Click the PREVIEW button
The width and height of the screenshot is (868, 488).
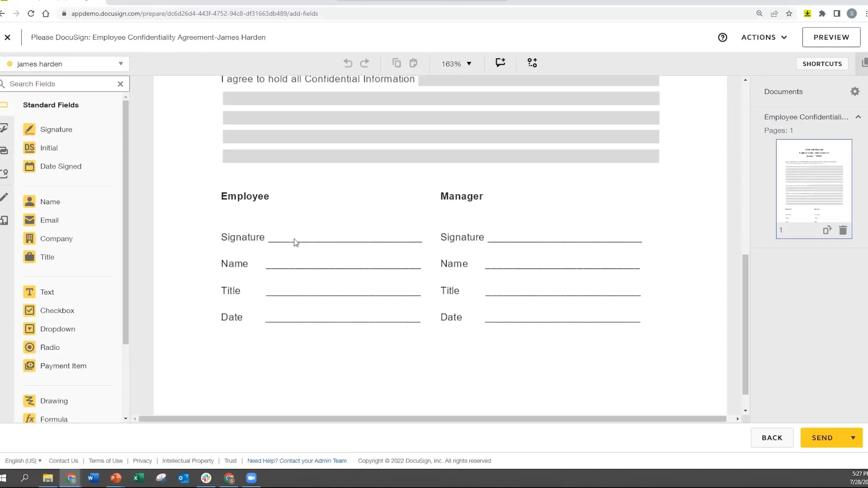click(x=831, y=38)
